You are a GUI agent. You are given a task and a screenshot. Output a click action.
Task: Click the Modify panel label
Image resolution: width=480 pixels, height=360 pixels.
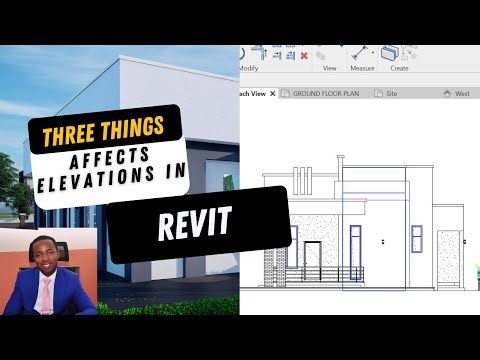(x=249, y=68)
